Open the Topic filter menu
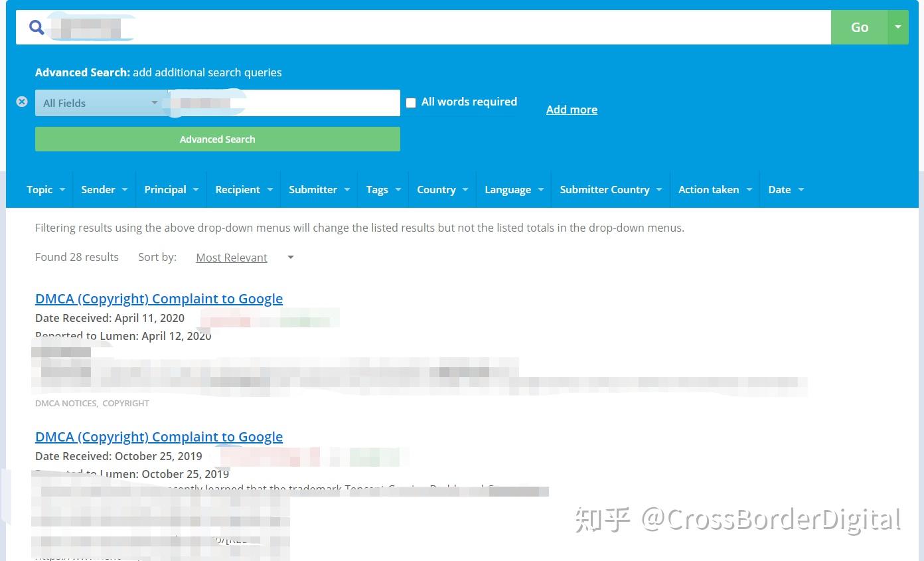This screenshot has height=561, width=924. pos(46,189)
